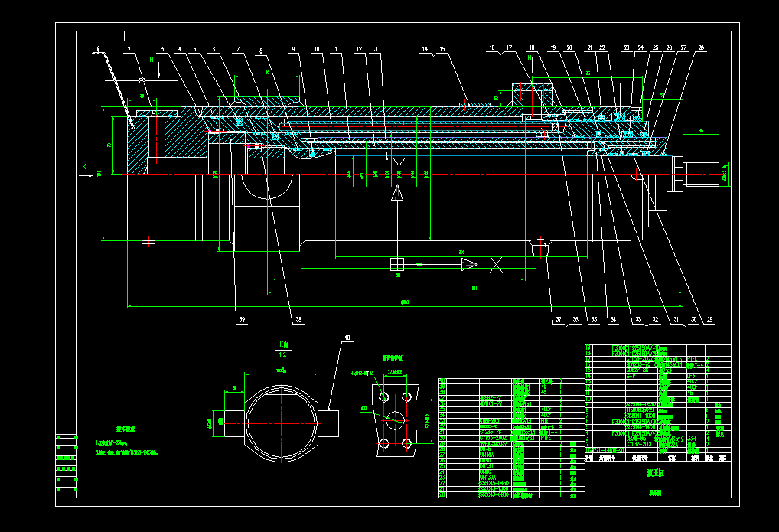Image resolution: width=779 pixels, height=532 pixels.
Task: Click the right-pointing hollow arrow below the cylinder
Action: (469, 264)
